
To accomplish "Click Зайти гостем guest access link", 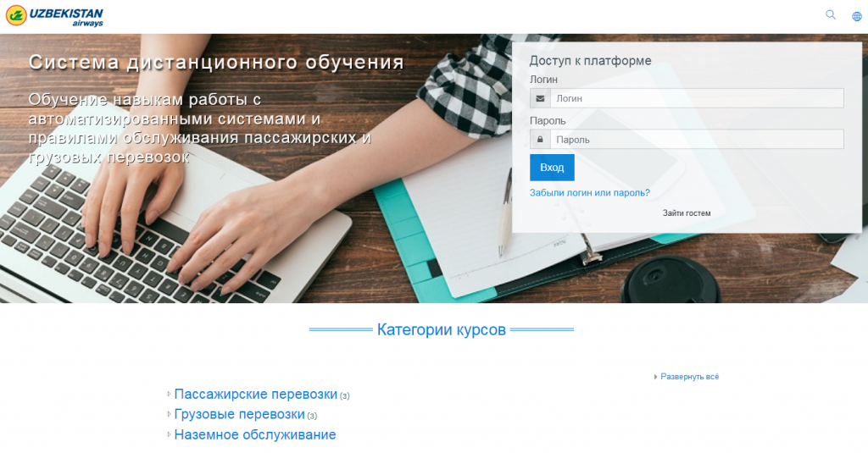I will pyautogui.click(x=687, y=213).
